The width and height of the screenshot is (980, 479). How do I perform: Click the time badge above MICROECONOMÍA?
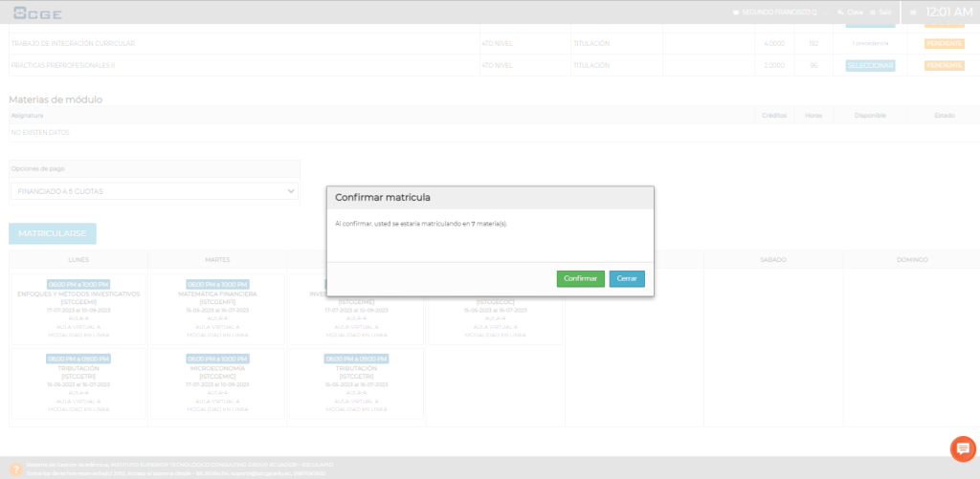click(217, 359)
